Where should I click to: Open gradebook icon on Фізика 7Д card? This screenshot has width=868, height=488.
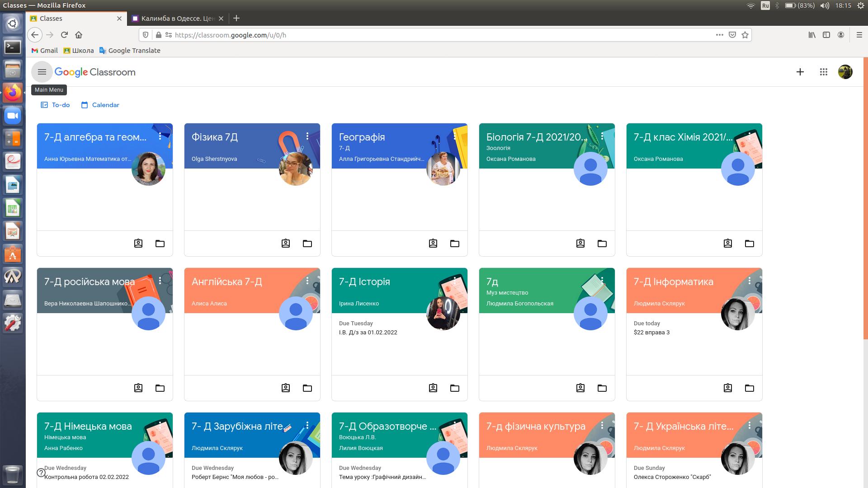[x=286, y=244]
